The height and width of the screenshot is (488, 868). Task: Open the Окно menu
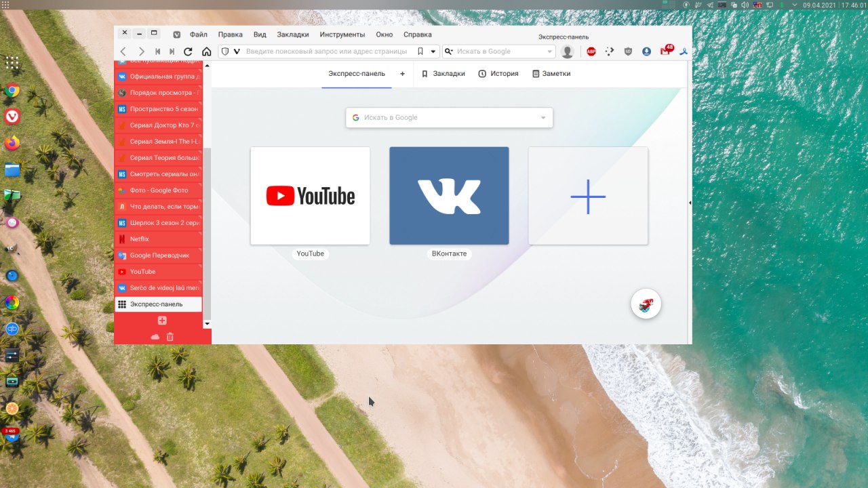pyautogui.click(x=384, y=35)
